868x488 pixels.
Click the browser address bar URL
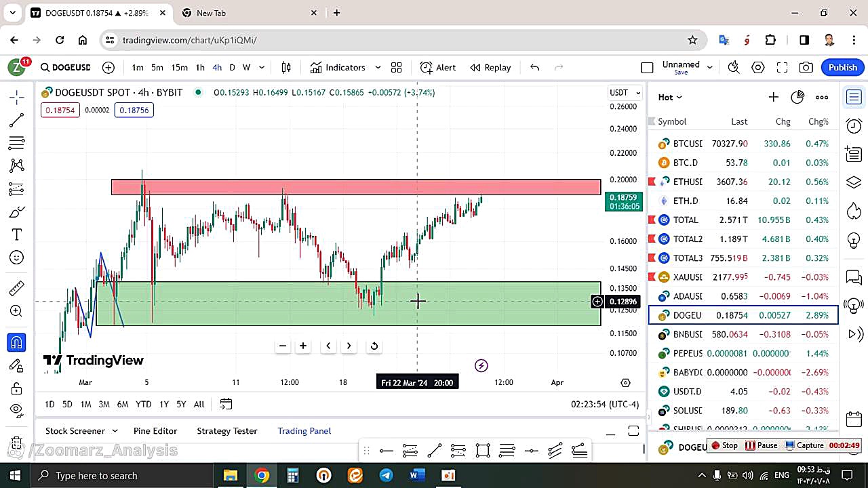189,40
